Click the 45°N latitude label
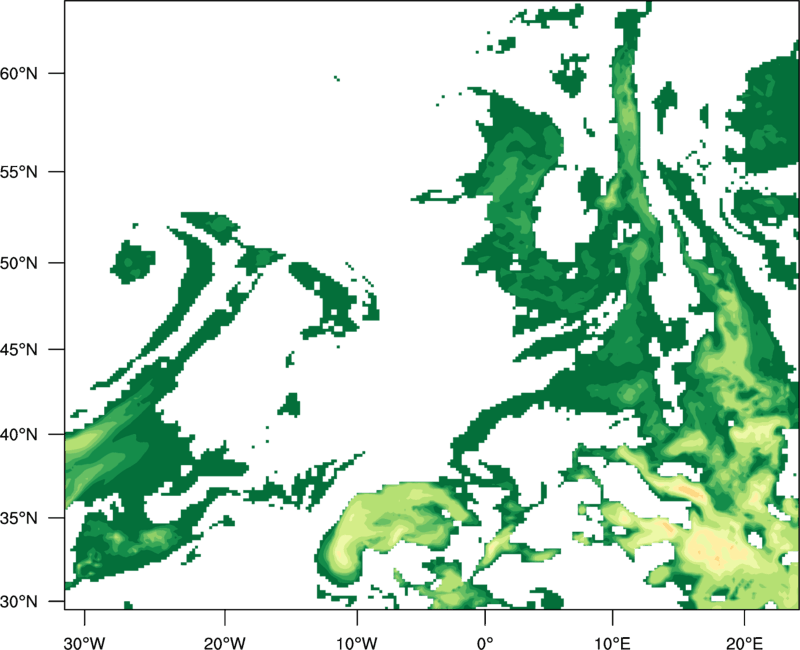The height and width of the screenshot is (650, 800). coord(19,349)
